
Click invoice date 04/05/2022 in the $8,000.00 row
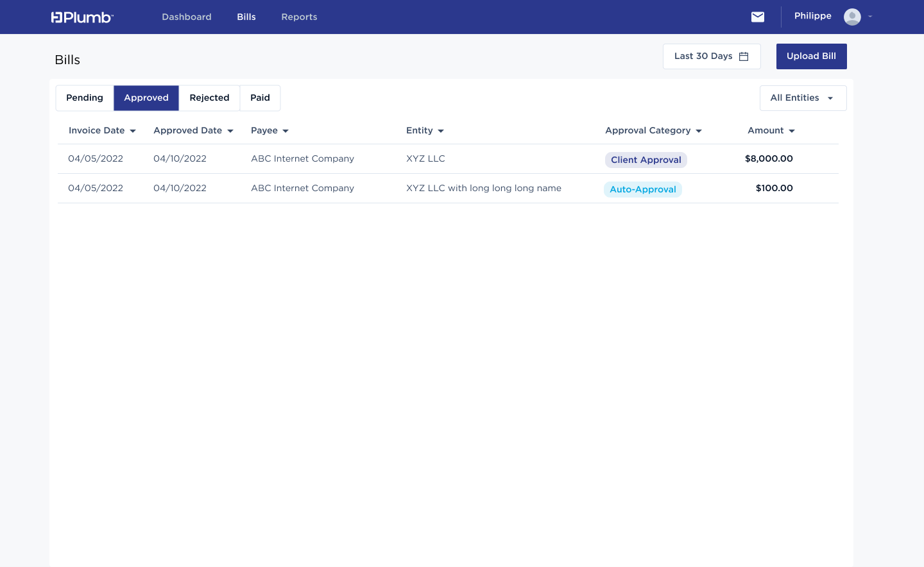pos(96,158)
